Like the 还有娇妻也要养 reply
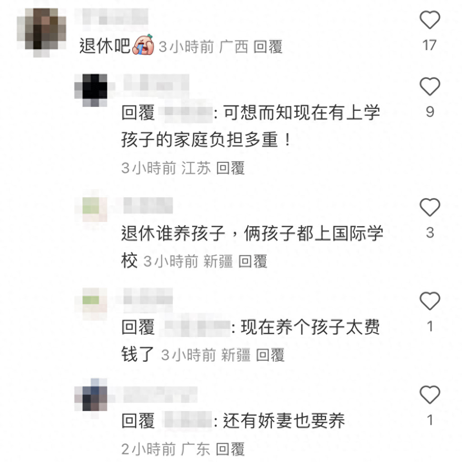 (x=430, y=395)
